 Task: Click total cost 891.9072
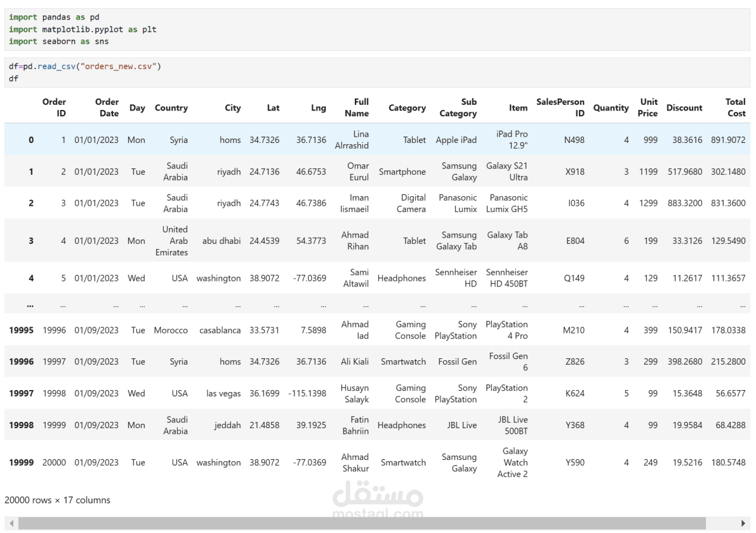728,140
